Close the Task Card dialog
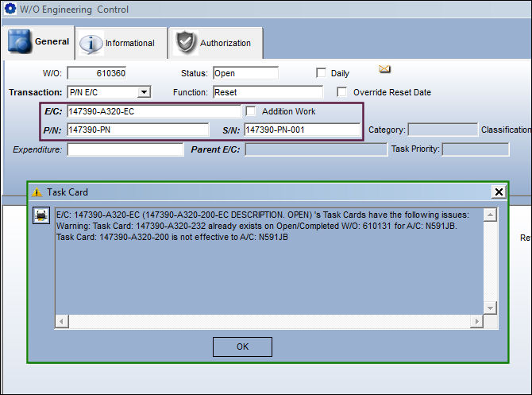 coord(499,192)
